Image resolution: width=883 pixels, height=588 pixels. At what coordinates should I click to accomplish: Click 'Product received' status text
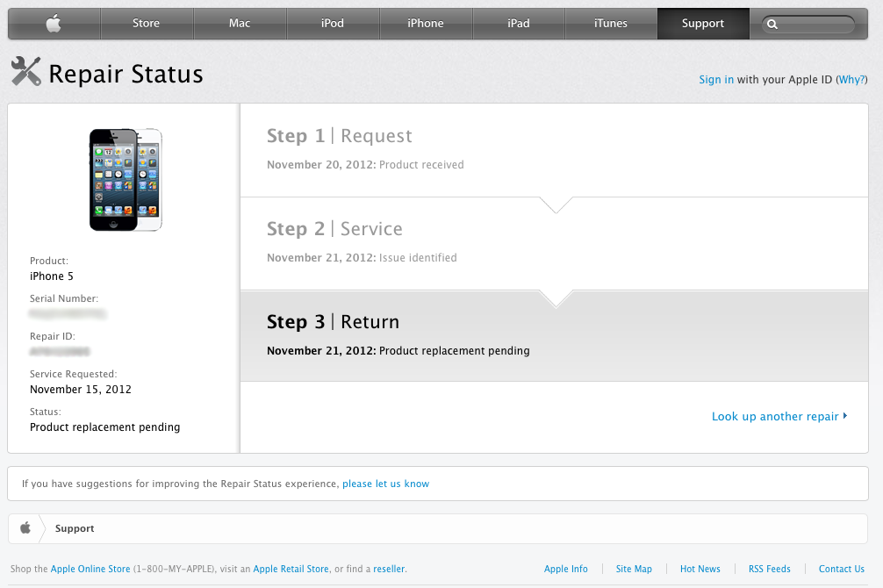[x=422, y=165]
